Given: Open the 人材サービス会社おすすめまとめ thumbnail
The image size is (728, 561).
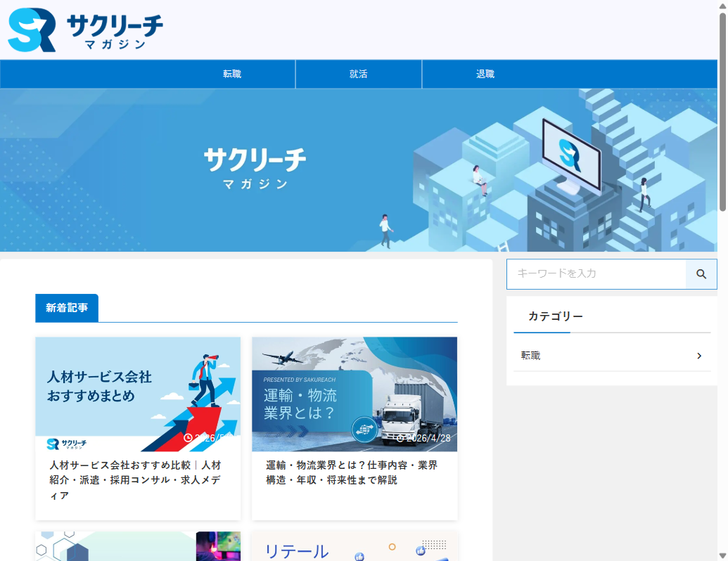Looking at the screenshot, I should [x=138, y=394].
